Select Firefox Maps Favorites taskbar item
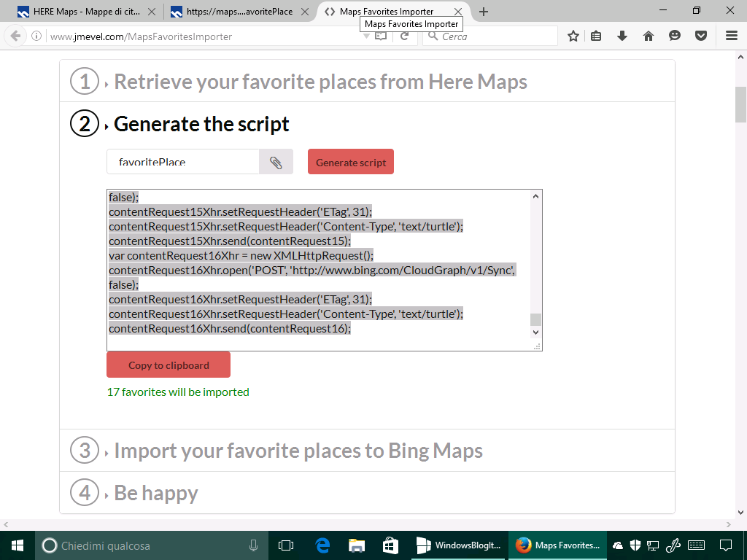The image size is (747, 560). [558, 545]
